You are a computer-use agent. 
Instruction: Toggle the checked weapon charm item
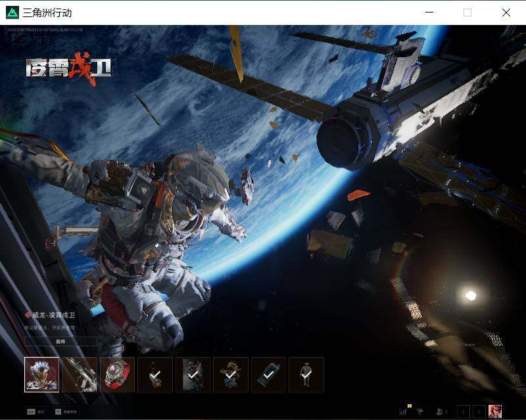(155, 375)
